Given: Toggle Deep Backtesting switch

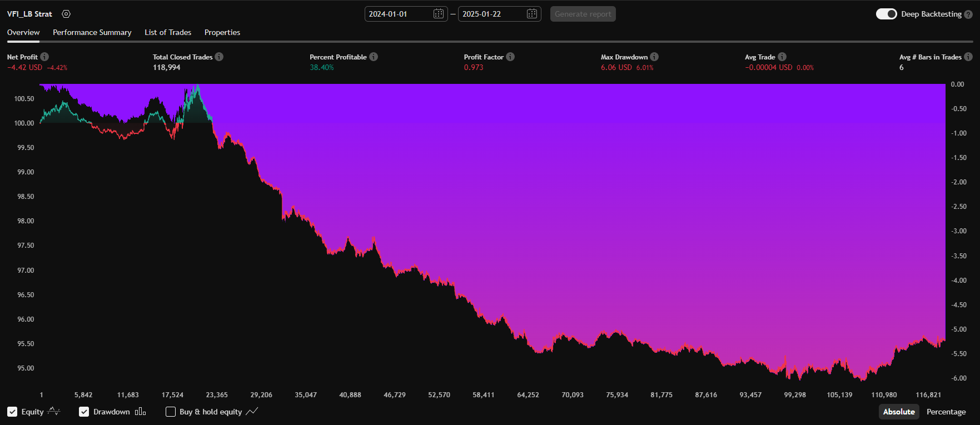Looking at the screenshot, I should [x=886, y=14].
